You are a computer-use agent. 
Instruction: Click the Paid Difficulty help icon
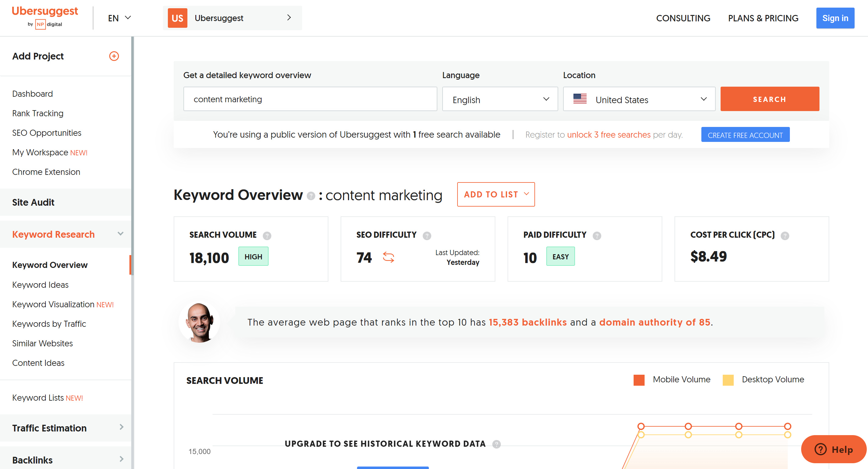[x=597, y=236]
